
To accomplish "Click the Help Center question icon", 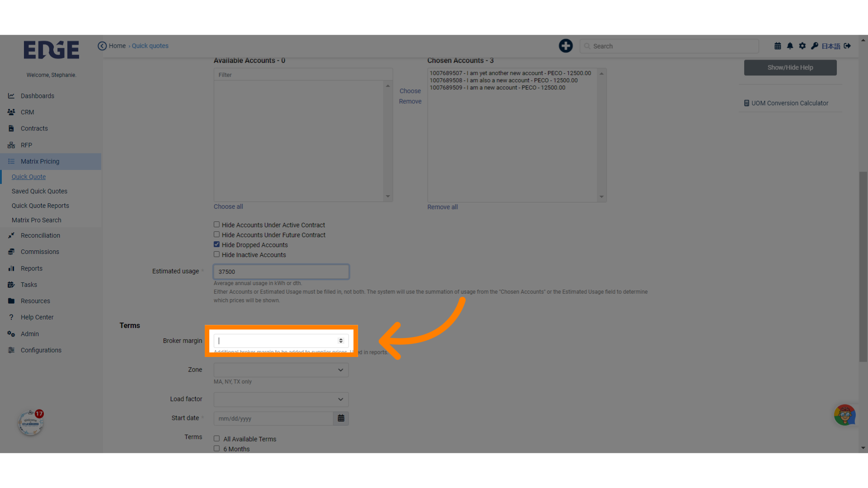I will point(11,317).
